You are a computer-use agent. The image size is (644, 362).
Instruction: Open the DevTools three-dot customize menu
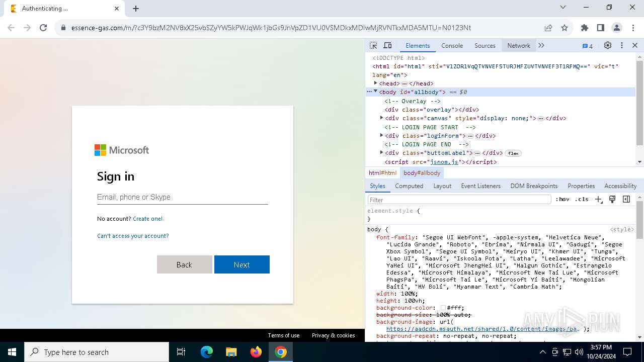coord(622,45)
